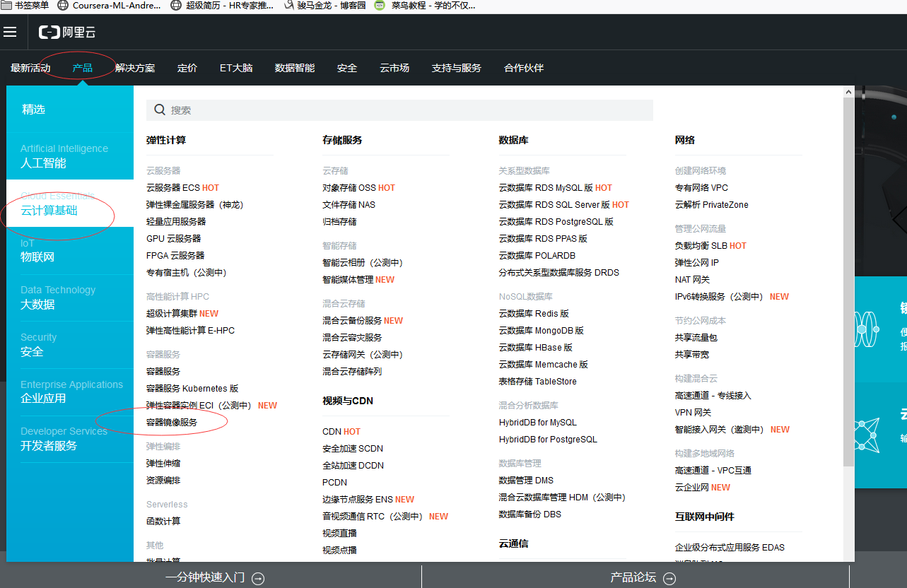Select the 人工智能 sidebar category
The height and width of the screenshot is (588, 907).
[70, 155]
